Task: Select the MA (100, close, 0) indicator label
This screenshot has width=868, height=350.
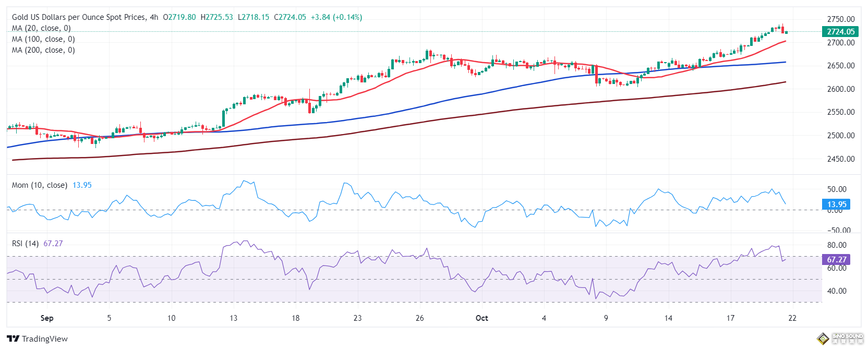Action: (43, 39)
